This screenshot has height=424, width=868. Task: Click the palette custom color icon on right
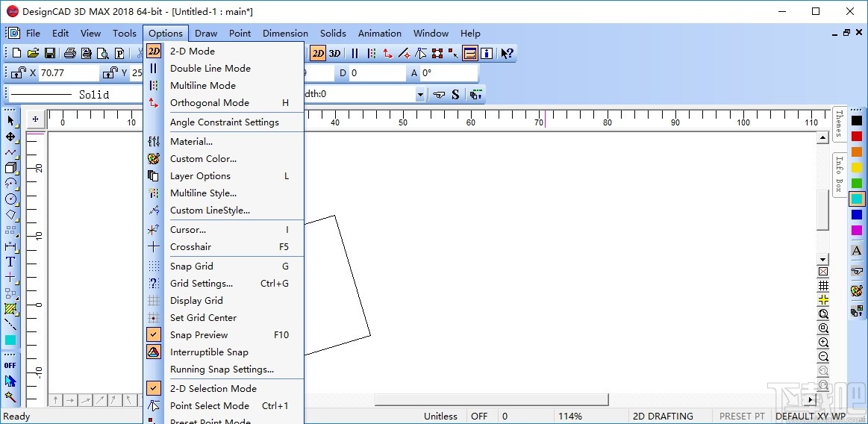click(857, 290)
